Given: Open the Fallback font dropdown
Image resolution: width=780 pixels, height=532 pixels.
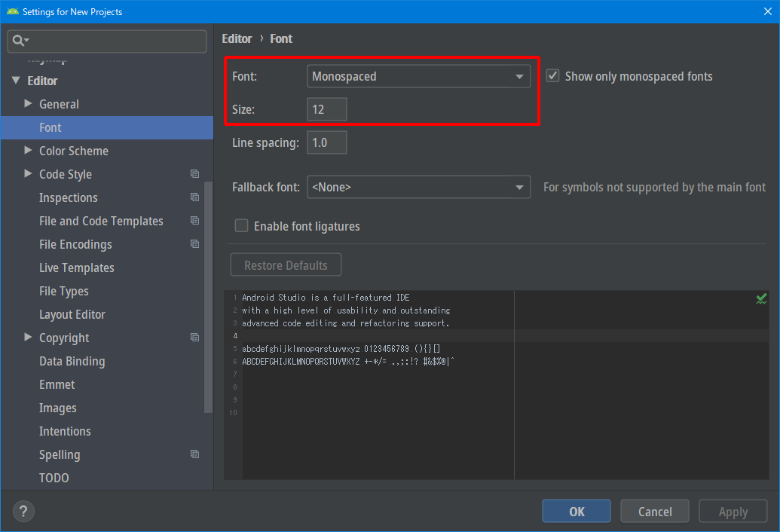Looking at the screenshot, I should pos(419,187).
